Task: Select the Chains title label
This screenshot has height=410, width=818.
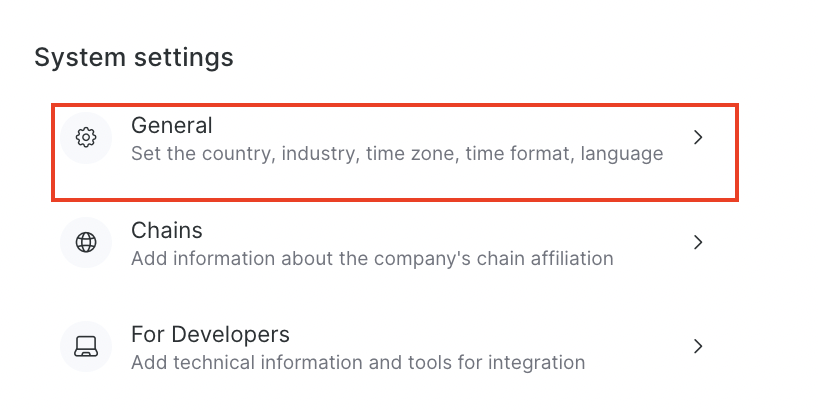Action: point(167,230)
